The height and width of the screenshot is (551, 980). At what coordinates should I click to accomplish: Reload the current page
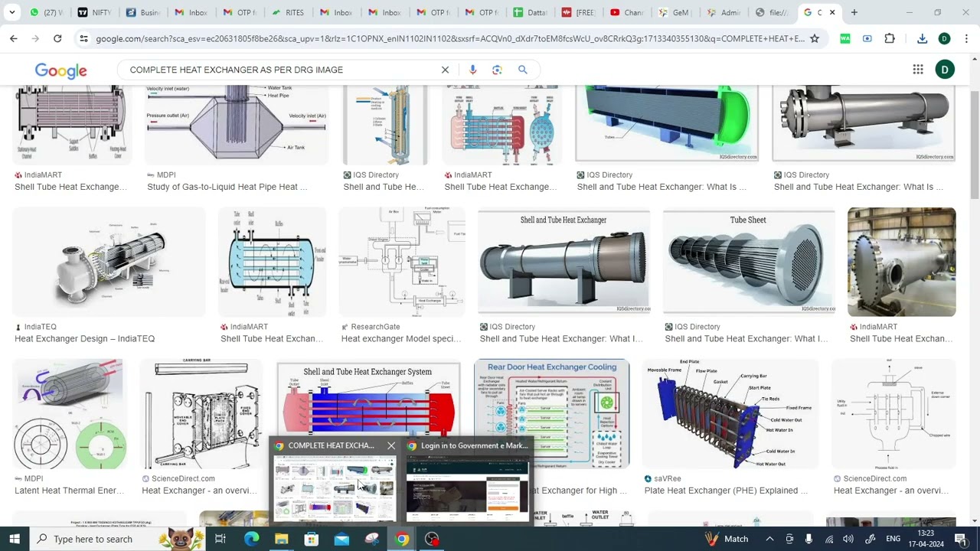[57, 38]
